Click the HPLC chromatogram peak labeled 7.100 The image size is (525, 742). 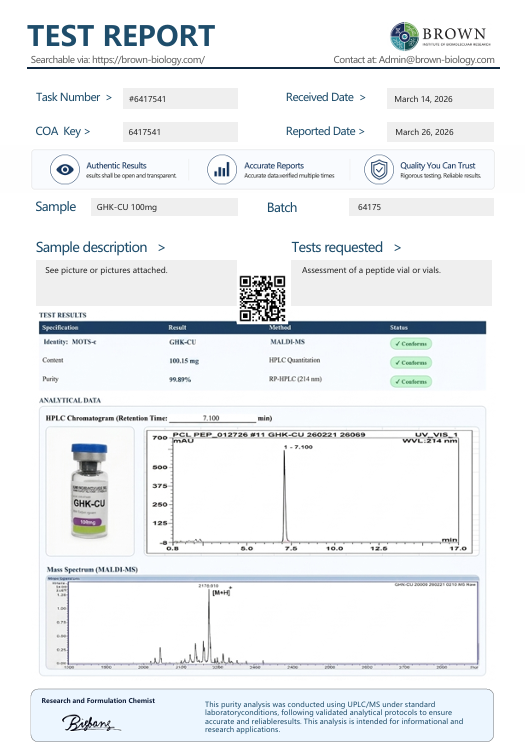[x=285, y=495]
